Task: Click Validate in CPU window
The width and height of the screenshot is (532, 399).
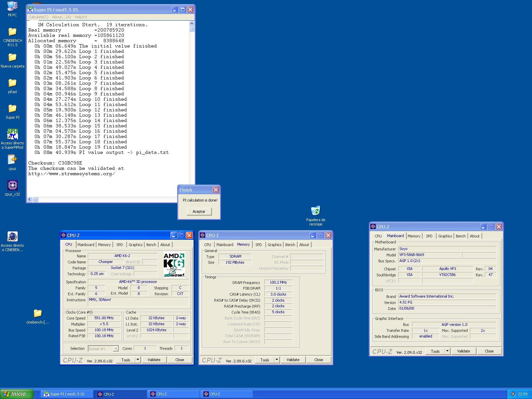Action: (x=154, y=360)
